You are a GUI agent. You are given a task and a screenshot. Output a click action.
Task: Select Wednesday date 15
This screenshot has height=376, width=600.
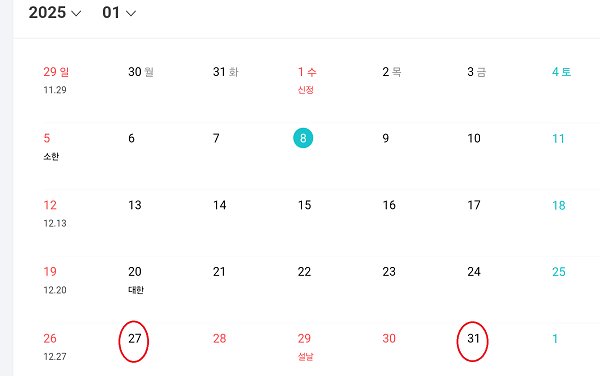point(305,205)
